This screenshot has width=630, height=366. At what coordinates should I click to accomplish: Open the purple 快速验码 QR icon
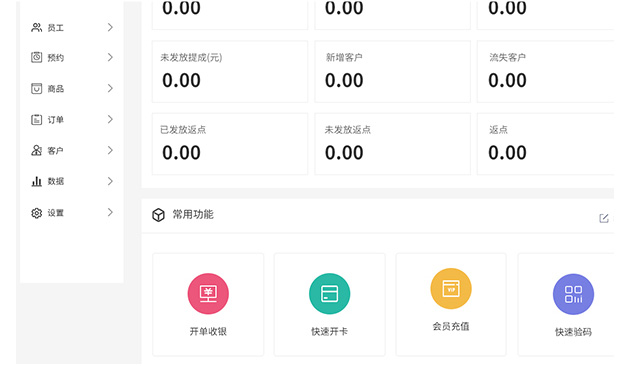pyautogui.click(x=573, y=294)
